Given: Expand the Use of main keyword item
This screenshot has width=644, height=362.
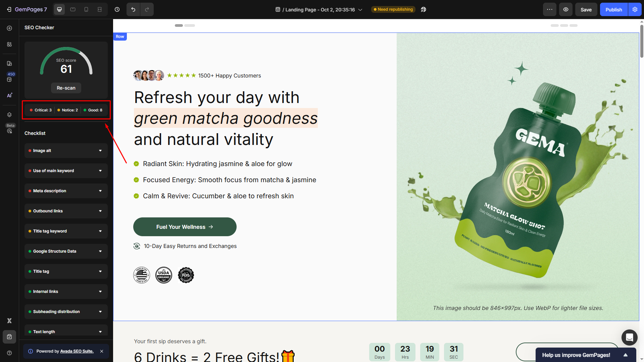Looking at the screenshot, I should (66, 171).
